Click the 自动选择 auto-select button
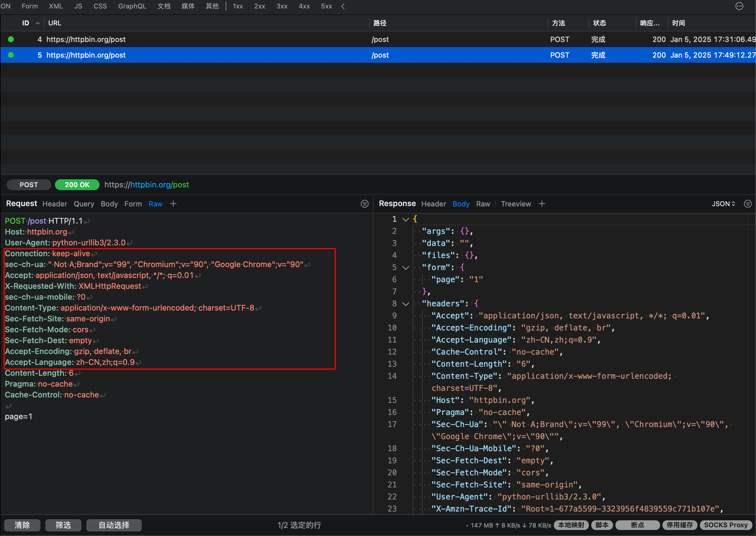Image resolution: width=756 pixels, height=536 pixels. coord(114,525)
